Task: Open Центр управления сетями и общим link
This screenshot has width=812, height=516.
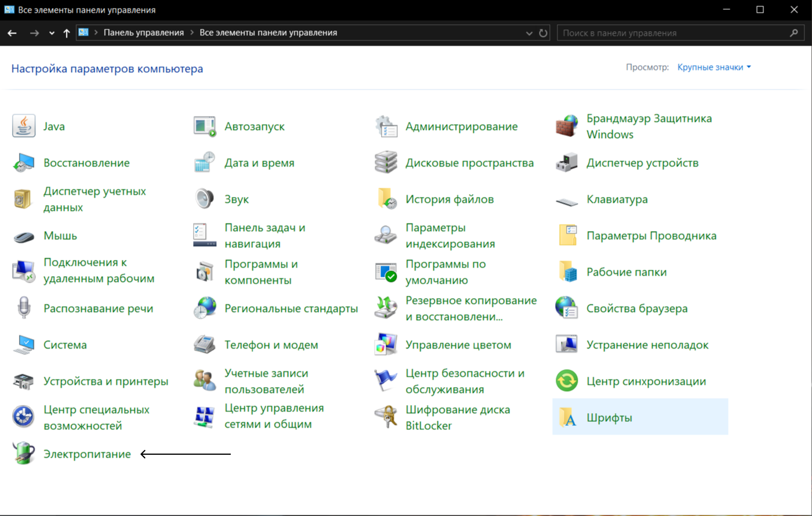Action: (274, 416)
